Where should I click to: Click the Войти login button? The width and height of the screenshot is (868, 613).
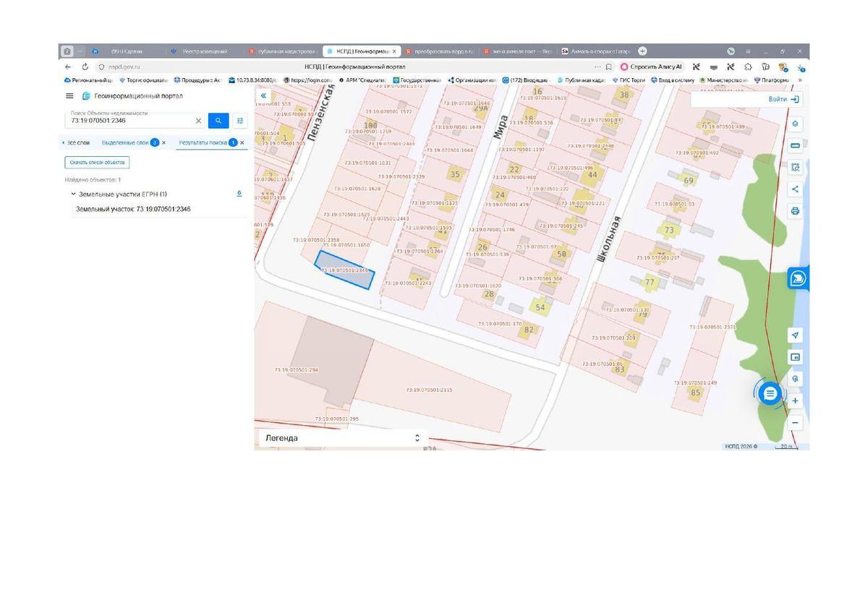(x=783, y=99)
